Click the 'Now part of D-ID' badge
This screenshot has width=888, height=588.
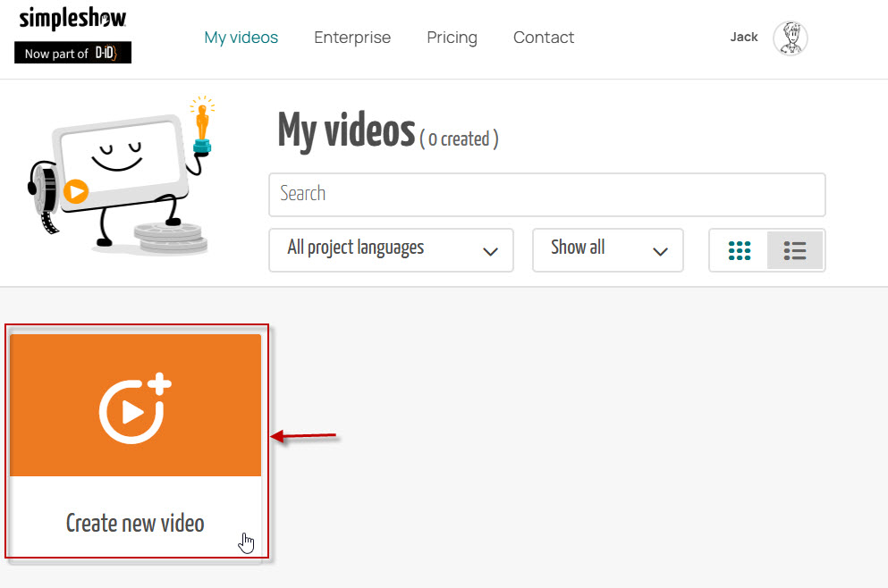point(72,54)
